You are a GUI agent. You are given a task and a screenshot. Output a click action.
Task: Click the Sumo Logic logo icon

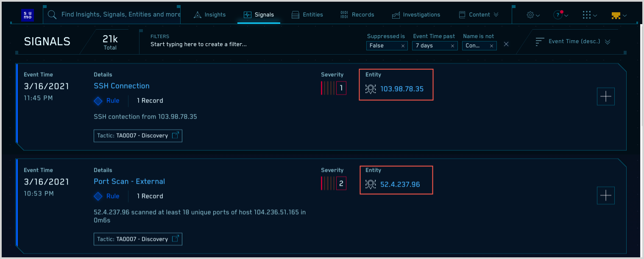pos(27,15)
